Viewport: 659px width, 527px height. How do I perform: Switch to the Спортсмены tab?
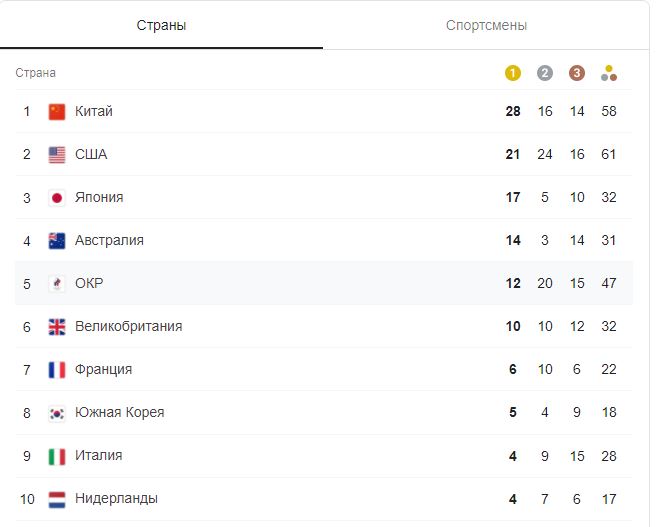[x=486, y=25]
